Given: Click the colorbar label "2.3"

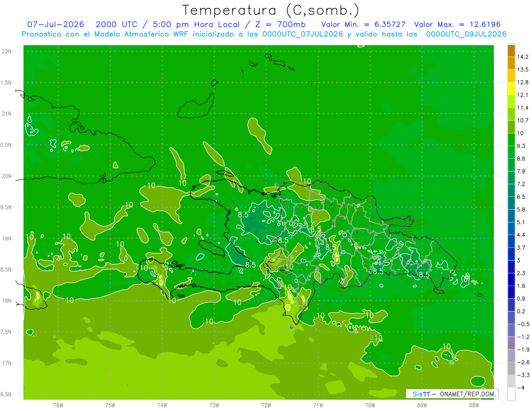Looking at the screenshot, I should (521, 273).
